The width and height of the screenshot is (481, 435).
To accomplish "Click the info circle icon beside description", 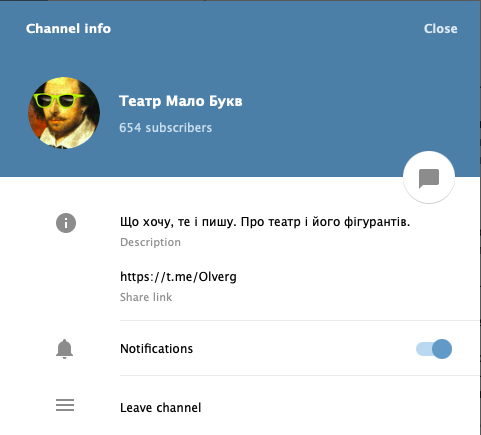I will 66,223.
